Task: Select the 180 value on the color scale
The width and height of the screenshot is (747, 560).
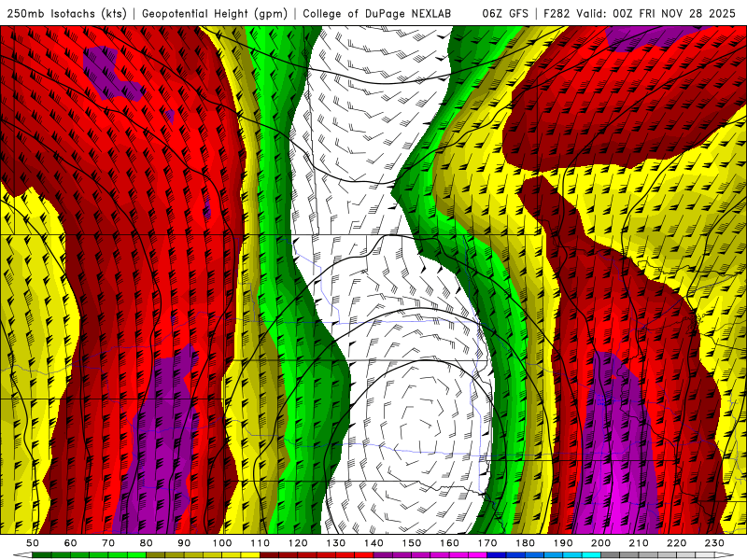Action: pos(526,543)
